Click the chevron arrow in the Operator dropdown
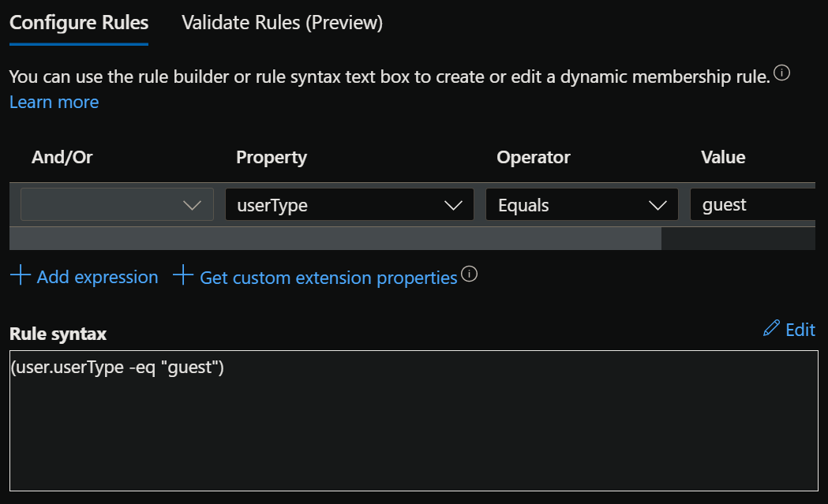 [x=658, y=206]
